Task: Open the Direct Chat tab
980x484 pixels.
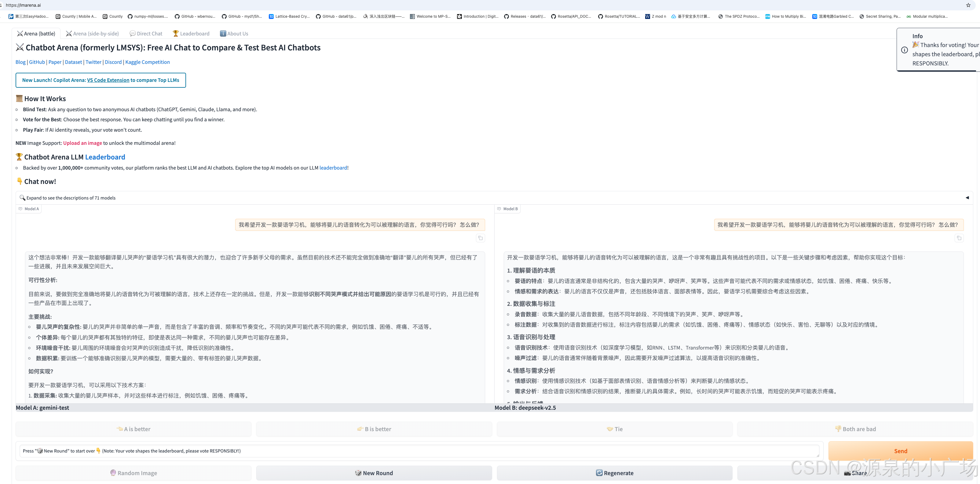Action: (x=146, y=34)
